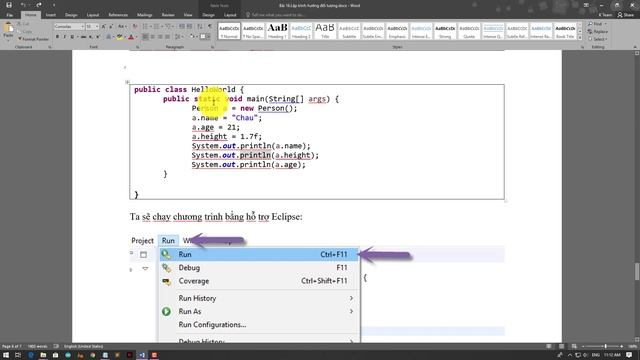Click the red Font Color button

(131, 37)
